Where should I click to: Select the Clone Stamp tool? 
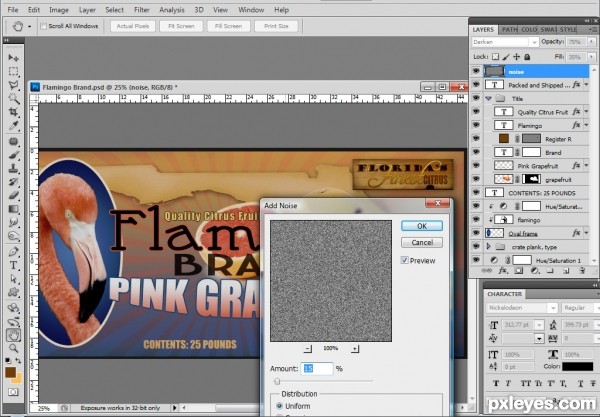(13, 168)
